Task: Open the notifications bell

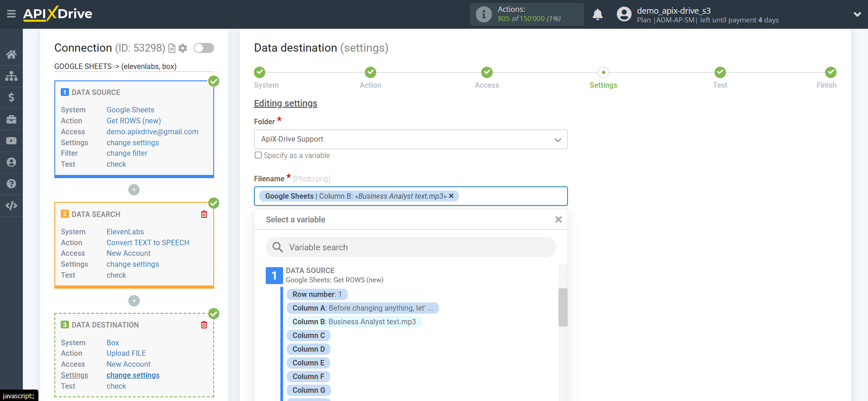Action: tap(598, 14)
